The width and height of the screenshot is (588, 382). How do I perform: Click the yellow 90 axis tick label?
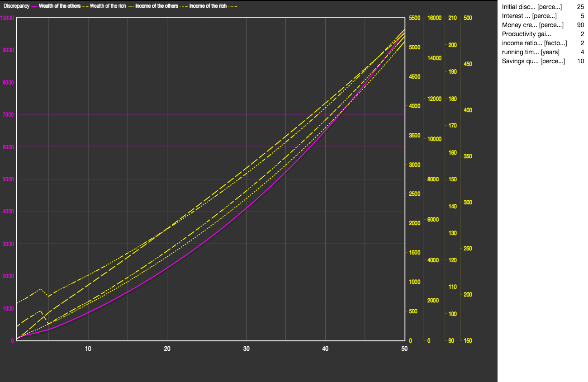pos(451,341)
